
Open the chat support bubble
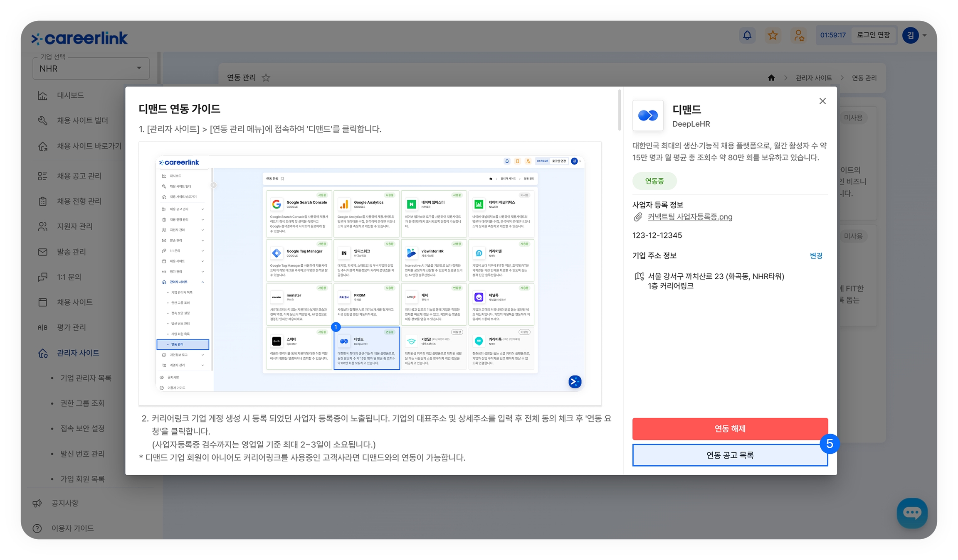tap(912, 513)
